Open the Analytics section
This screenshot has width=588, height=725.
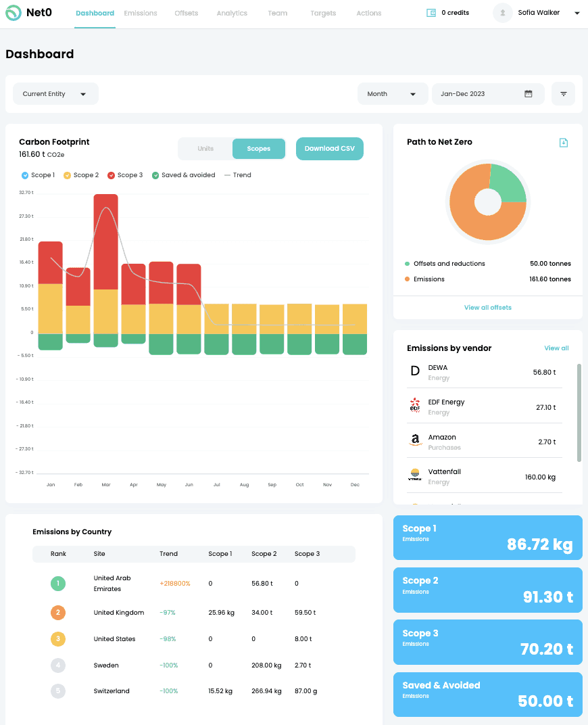tap(232, 13)
